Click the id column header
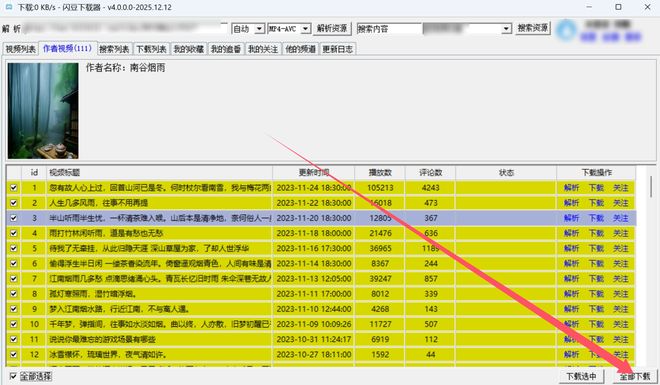Screen dimensions: 660x385 pos(34,173)
